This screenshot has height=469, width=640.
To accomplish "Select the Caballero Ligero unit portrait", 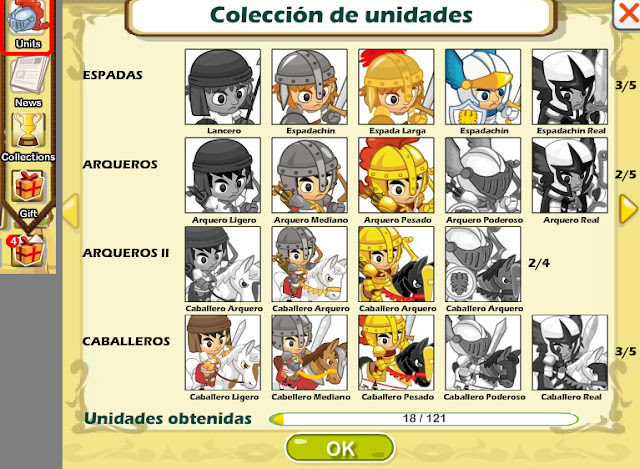I will point(223,353).
